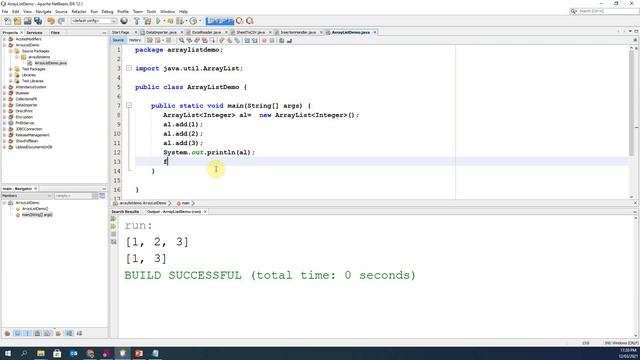The height and width of the screenshot is (360, 640).
Task: Click the main breadcrumb below editor
Action: 185,203
